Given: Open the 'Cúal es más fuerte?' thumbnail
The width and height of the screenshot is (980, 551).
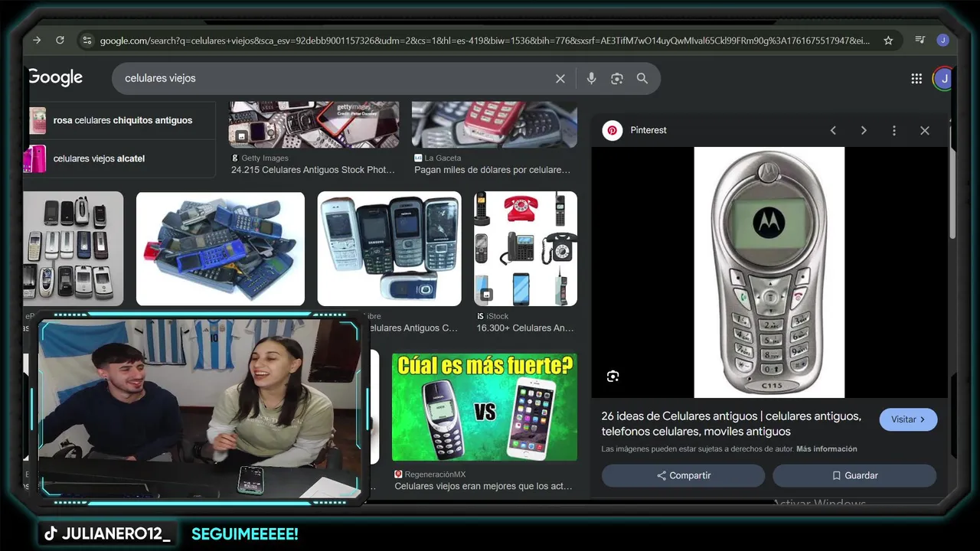Looking at the screenshot, I should tap(485, 407).
